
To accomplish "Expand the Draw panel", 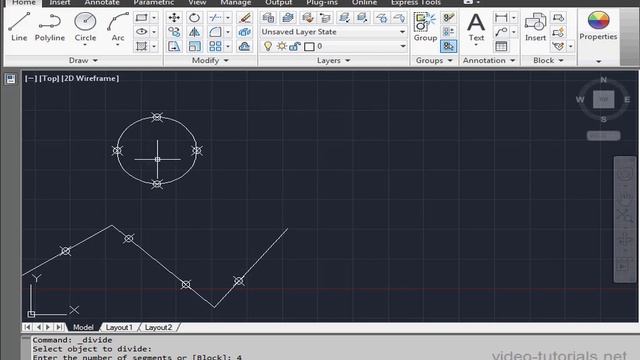I will [x=83, y=60].
